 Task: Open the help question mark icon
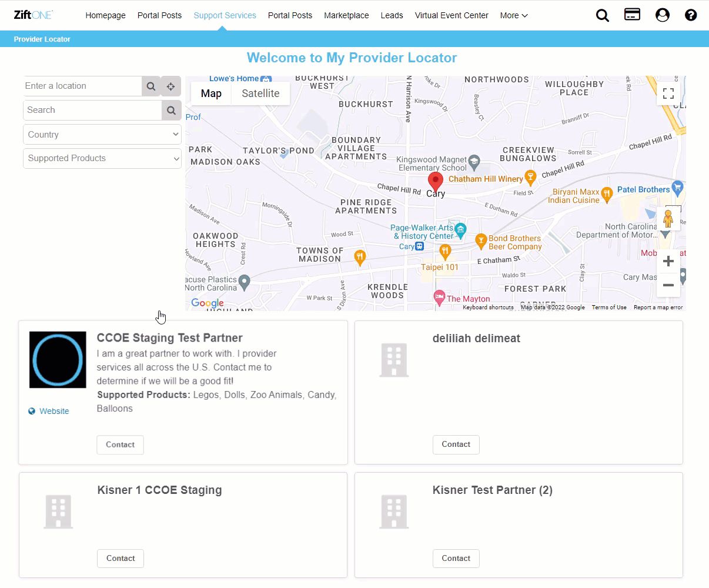691,15
